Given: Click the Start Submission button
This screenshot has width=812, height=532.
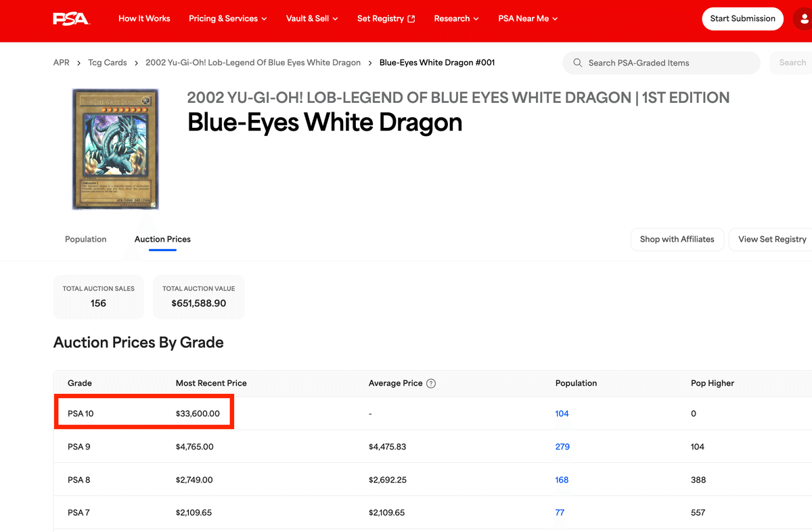Looking at the screenshot, I should (743, 19).
